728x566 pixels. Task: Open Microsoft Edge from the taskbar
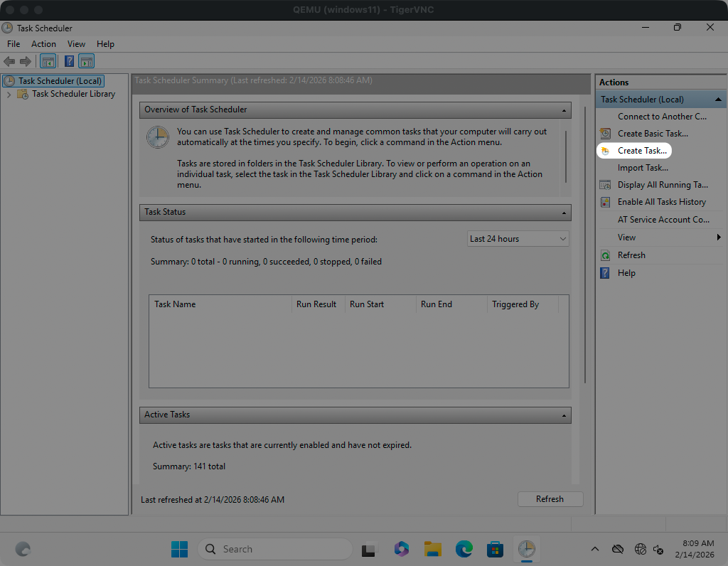[464, 549]
